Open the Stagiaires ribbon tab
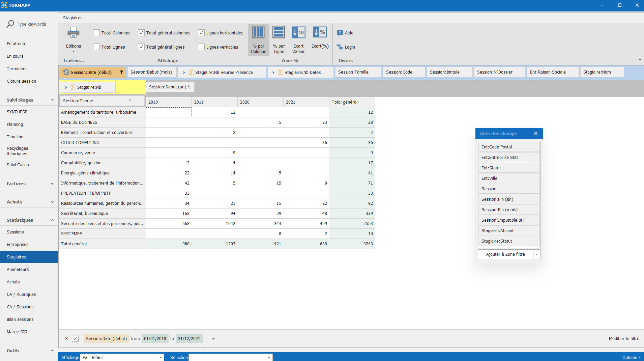 pos(73,18)
